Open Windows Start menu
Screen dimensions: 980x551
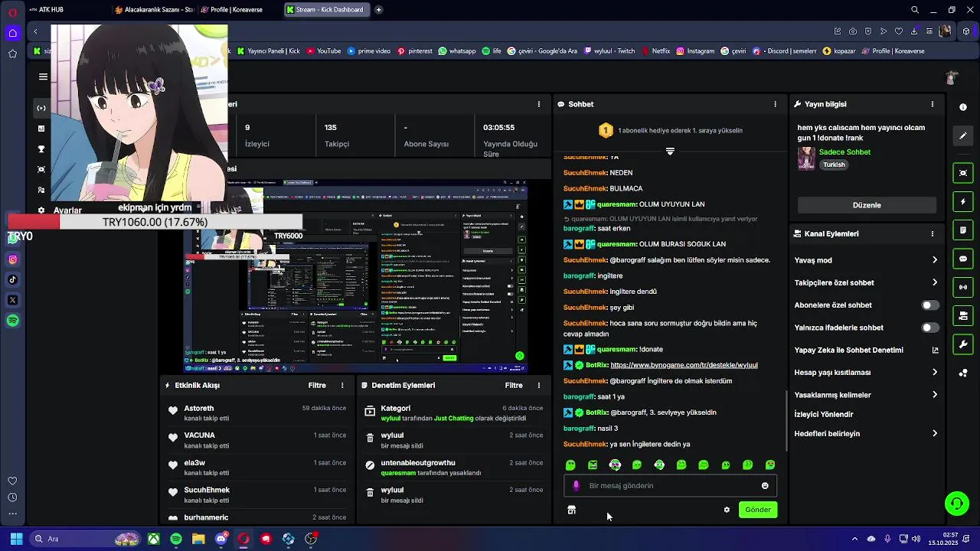(16, 539)
